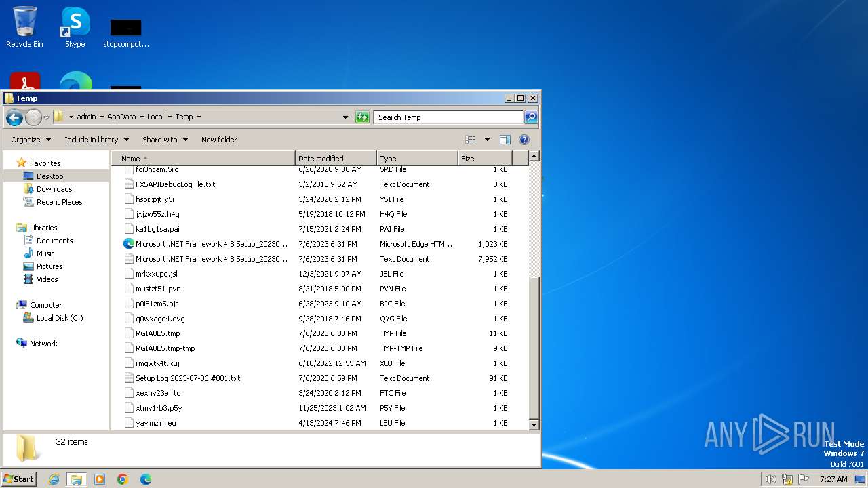Image resolution: width=868 pixels, height=488 pixels.
Task: Select Network in navigation pane
Action: (43, 344)
